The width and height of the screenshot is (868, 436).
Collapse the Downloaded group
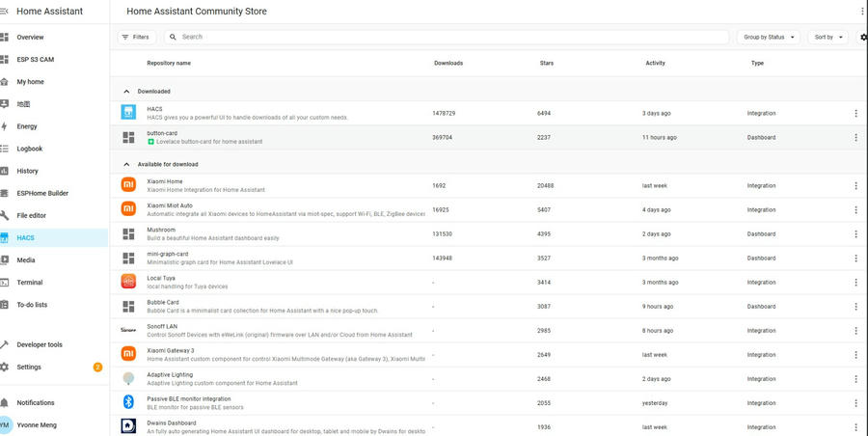(126, 92)
